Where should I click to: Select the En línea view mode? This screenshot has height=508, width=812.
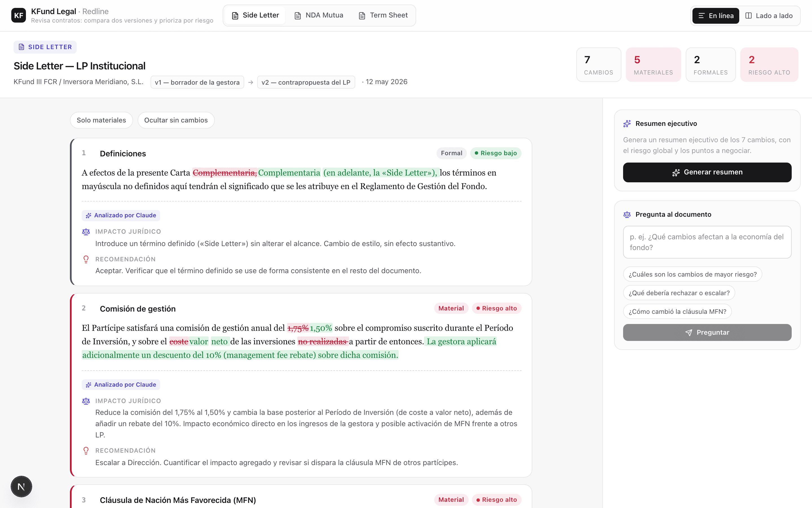click(x=715, y=16)
